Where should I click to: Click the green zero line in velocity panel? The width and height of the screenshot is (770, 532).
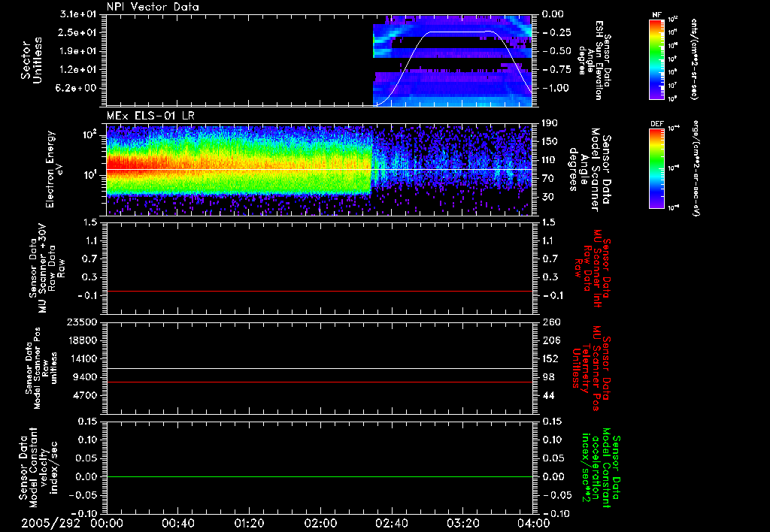coord(319,476)
